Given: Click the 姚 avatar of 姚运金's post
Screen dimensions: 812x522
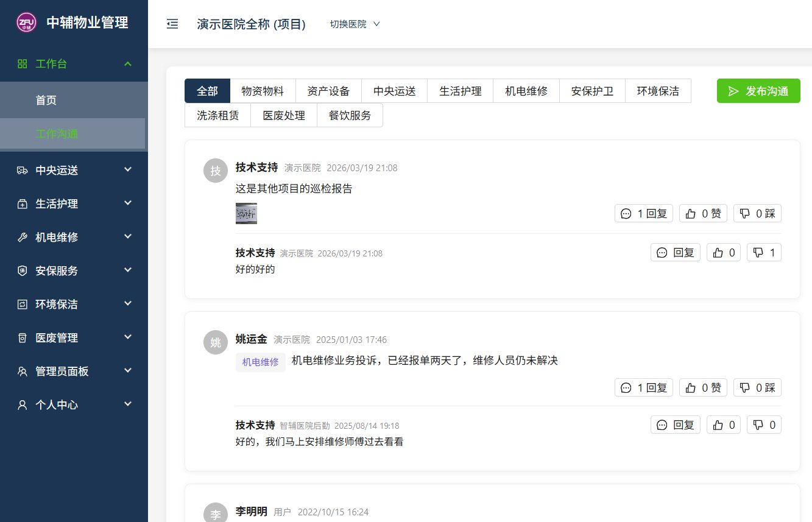Looking at the screenshot, I should coord(215,342).
